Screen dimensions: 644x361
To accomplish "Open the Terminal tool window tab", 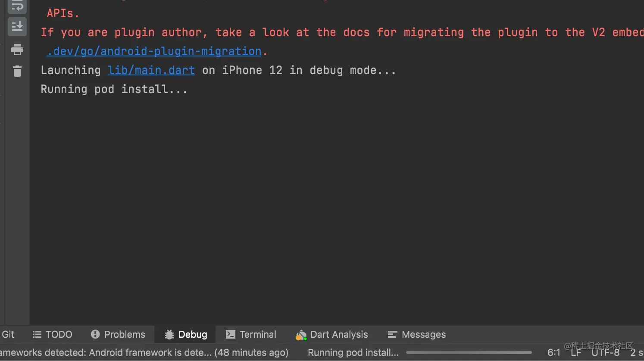I will pyautogui.click(x=251, y=334).
